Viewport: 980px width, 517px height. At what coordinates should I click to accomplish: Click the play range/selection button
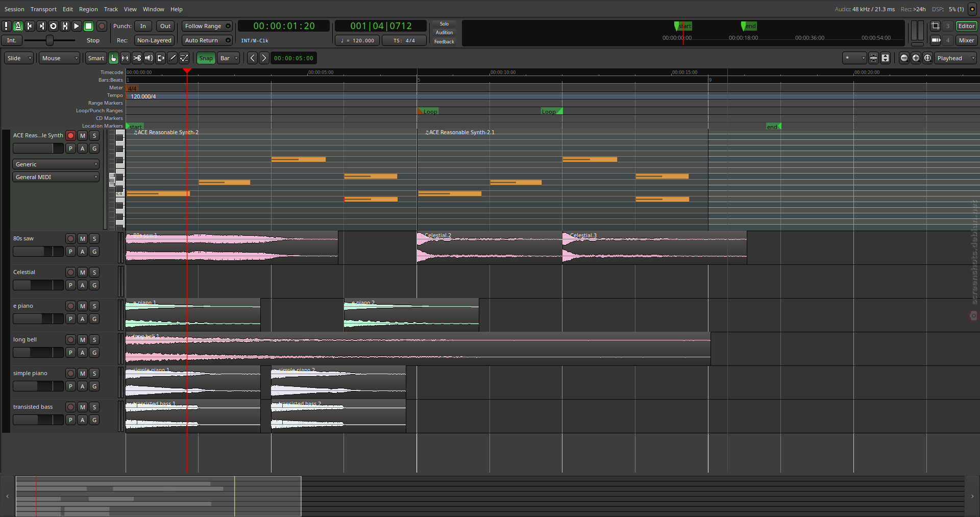click(65, 26)
